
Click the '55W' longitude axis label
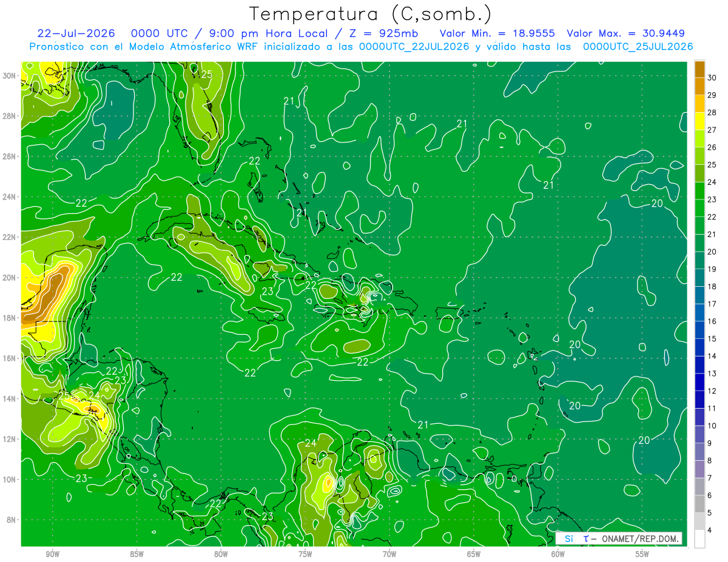(x=642, y=554)
